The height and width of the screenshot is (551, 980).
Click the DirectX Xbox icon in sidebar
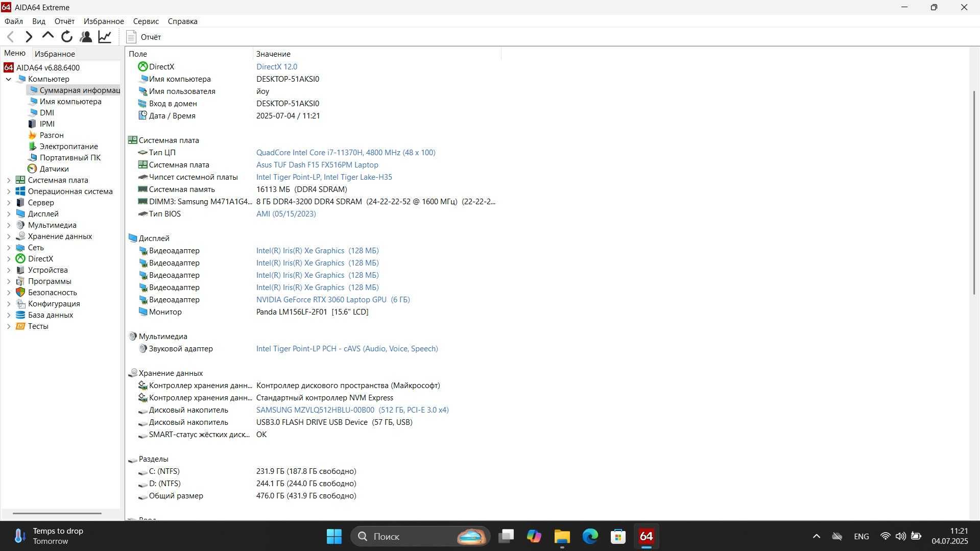[20, 259]
